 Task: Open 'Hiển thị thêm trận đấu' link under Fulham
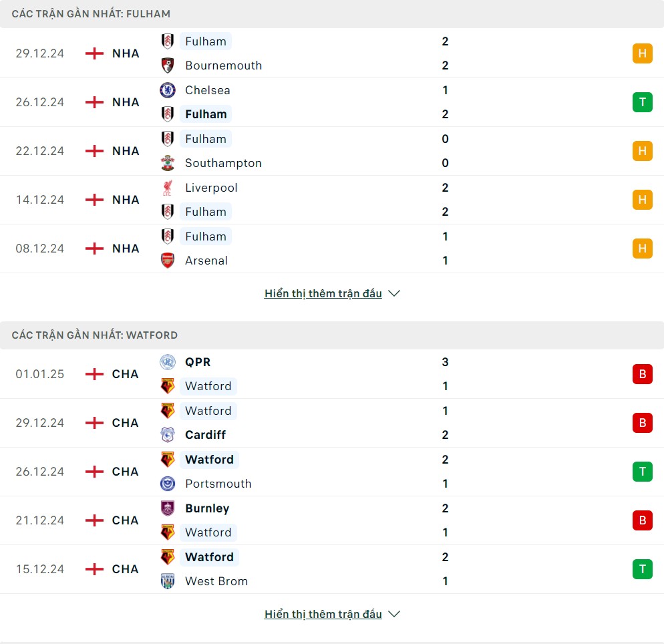(x=323, y=293)
